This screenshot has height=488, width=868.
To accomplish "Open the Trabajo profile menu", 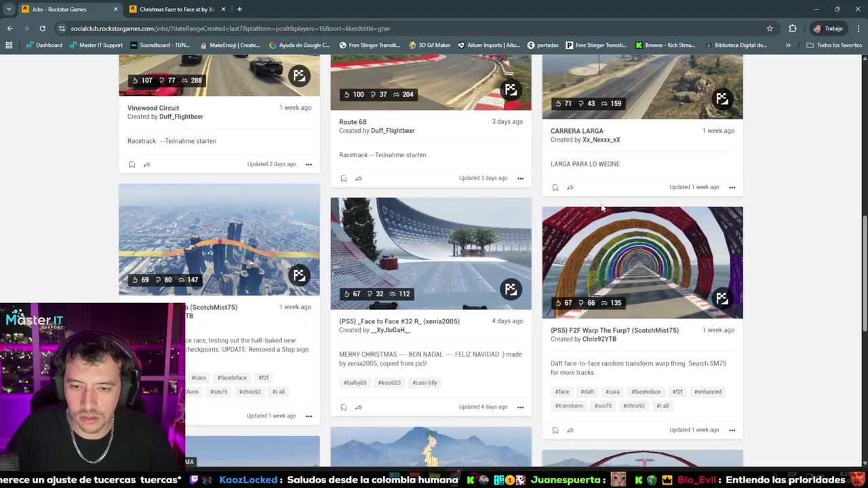I will click(829, 28).
